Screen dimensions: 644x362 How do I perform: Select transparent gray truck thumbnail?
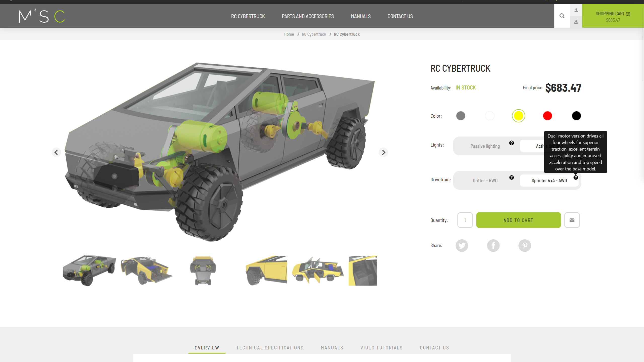point(89,270)
